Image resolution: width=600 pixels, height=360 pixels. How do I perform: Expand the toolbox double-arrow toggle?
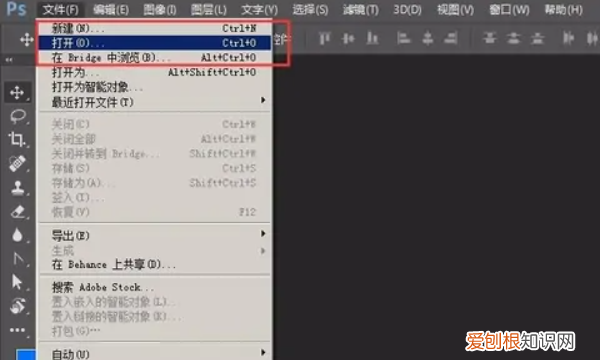point(8,60)
